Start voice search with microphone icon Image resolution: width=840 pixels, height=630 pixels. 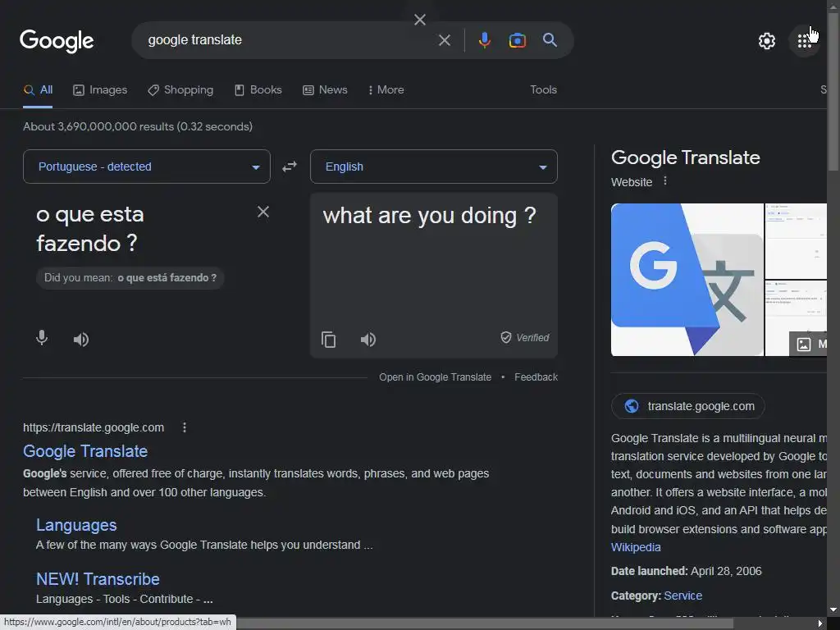pyautogui.click(x=484, y=40)
